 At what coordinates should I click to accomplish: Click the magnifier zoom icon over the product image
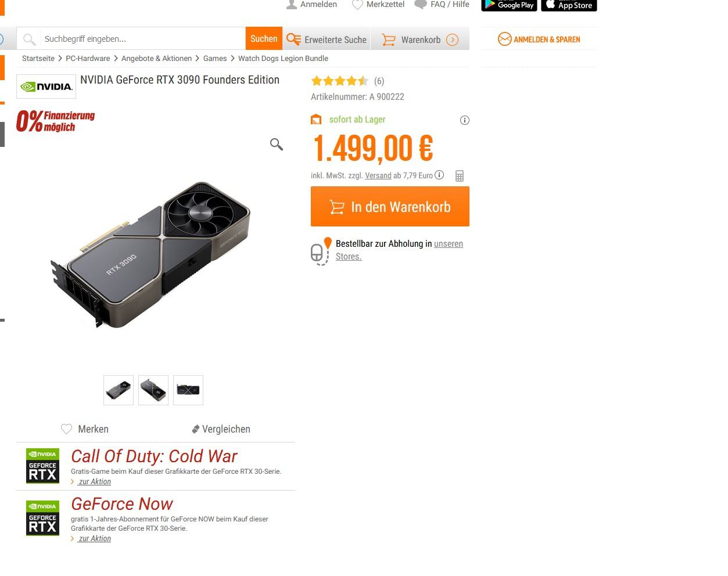[x=277, y=144]
